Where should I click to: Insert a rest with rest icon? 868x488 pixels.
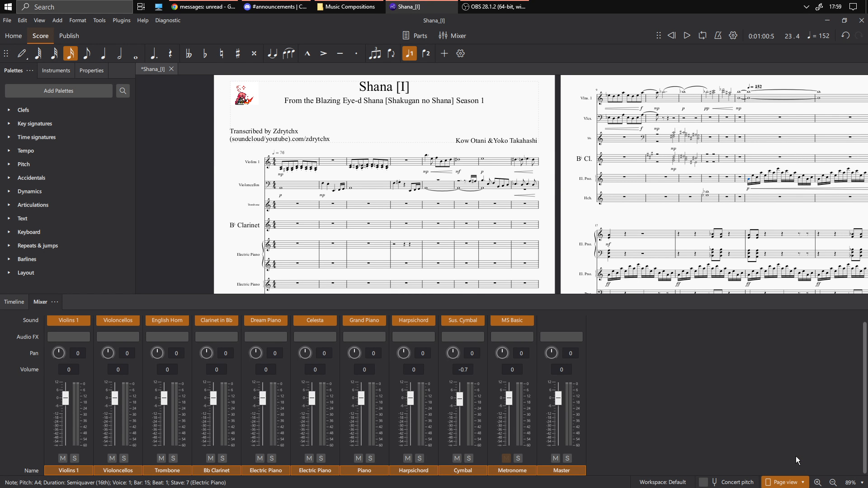click(x=170, y=54)
